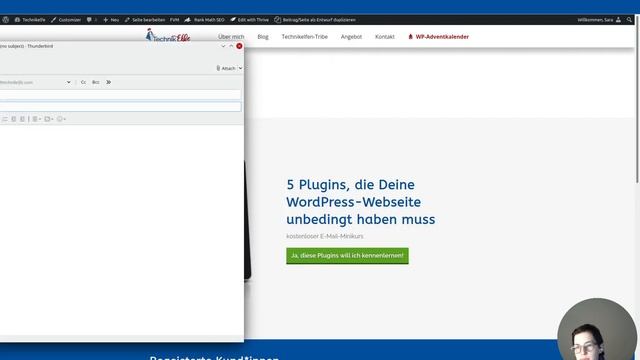640x360 pixels.
Task: Click the message body area in Thunderbird
Action: pos(122,231)
